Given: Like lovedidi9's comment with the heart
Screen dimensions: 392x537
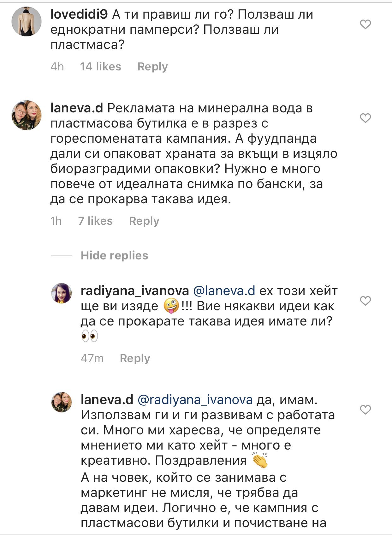Looking at the screenshot, I should [365, 24].
